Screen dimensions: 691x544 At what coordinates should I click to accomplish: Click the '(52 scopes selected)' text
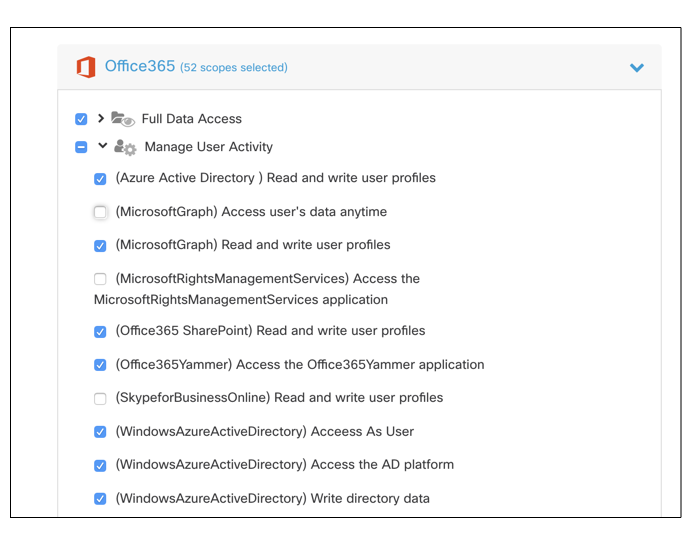[x=234, y=67]
